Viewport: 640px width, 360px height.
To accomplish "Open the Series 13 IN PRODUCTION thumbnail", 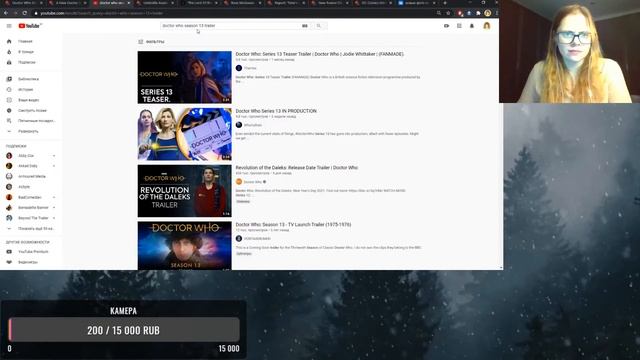I will 184,134.
